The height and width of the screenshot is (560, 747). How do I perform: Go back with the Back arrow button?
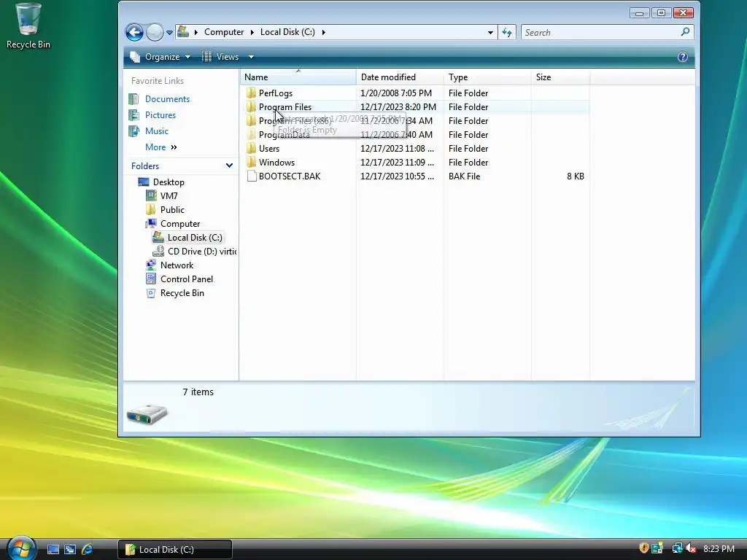click(134, 32)
